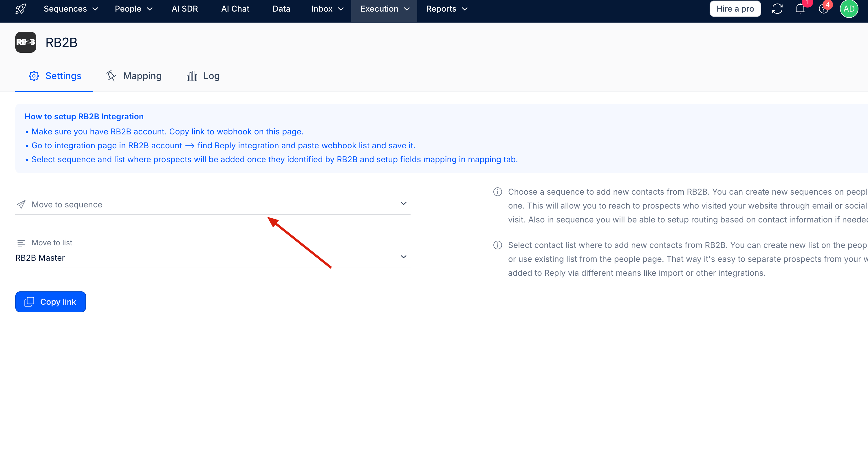Click the Hire a pro button

(735, 9)
